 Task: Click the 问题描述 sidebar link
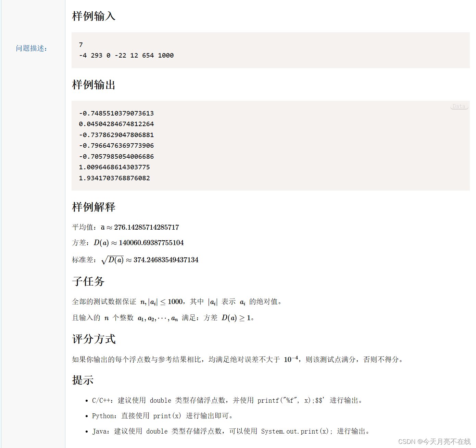click(x=32, y=48)
